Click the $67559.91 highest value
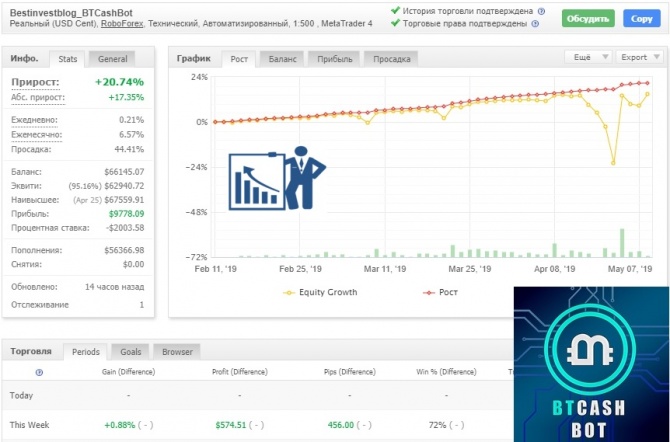 tap(124, 200)
